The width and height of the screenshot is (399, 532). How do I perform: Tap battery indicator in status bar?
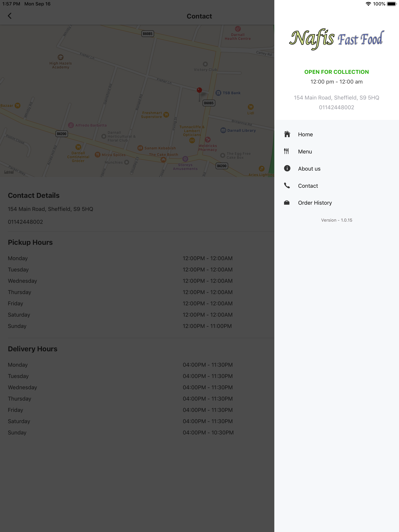(x=392, y=4)
